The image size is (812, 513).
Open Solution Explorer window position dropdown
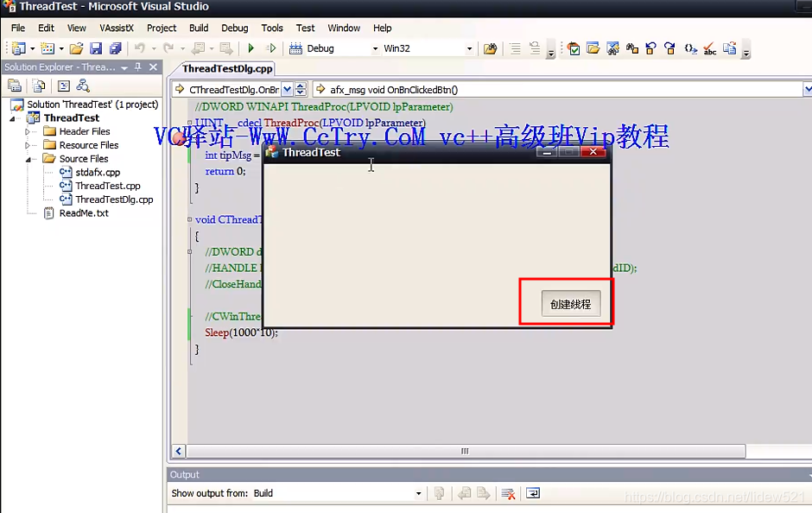pos(124,67)
